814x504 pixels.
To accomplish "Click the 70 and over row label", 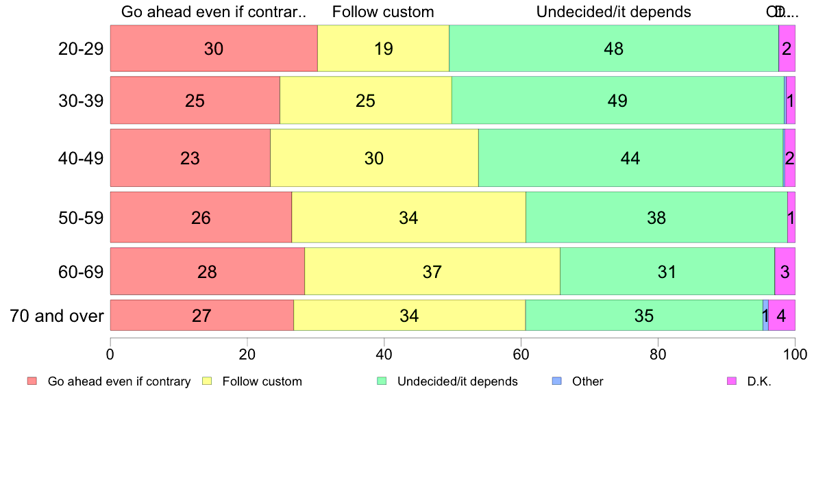I will click(57, 316).
